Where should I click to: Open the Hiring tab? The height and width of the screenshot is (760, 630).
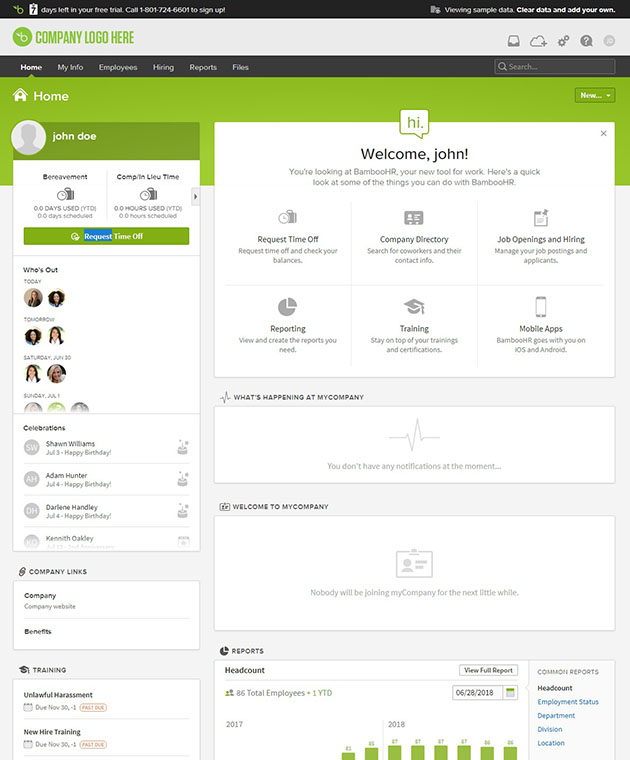[163, 67]
